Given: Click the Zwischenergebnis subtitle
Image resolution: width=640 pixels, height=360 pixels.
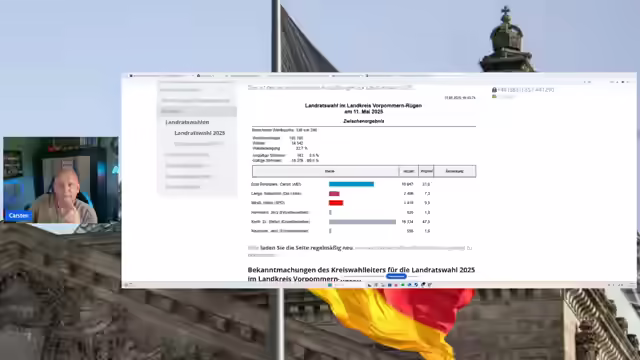Looking at the screenshot, I should [364, 121].
